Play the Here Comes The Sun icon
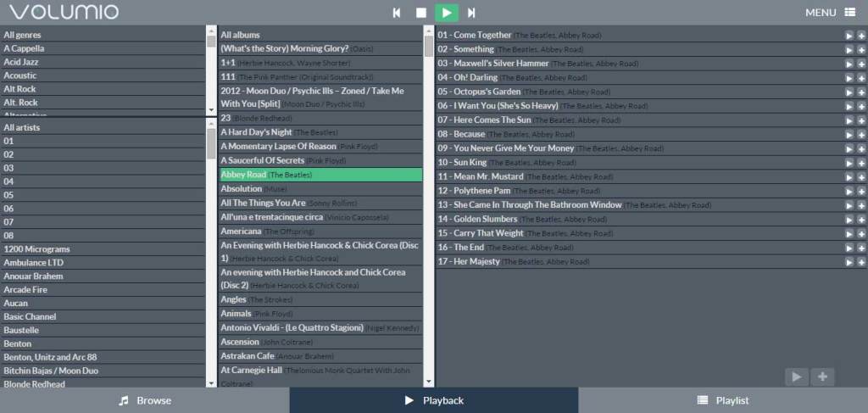868x413 pixels. pyautogui.click(x=849, y=120)
